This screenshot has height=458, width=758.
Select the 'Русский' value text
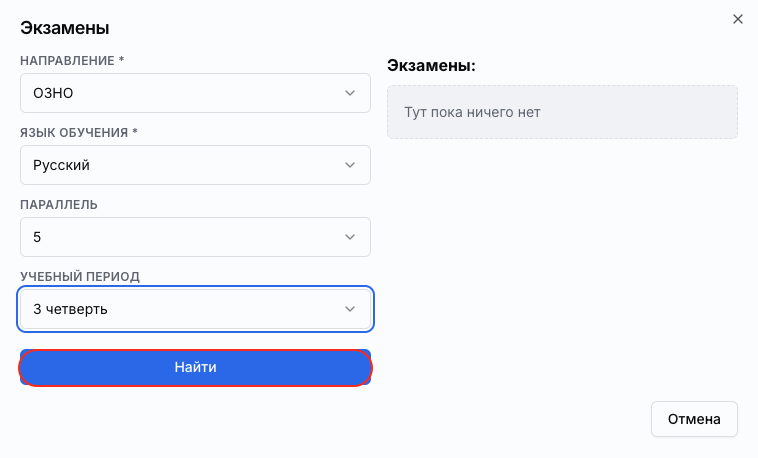[61, 165]
